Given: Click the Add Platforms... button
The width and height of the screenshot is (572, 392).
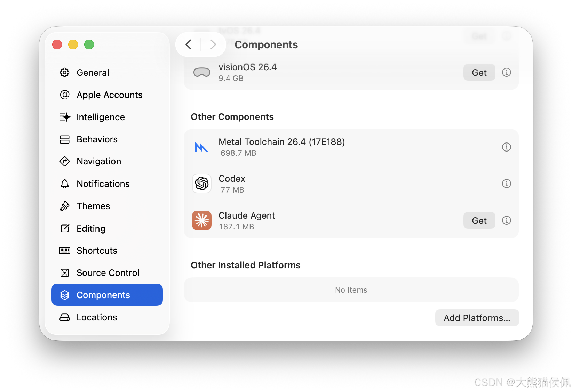Looking at the screenshot, I should coord(477,318).
